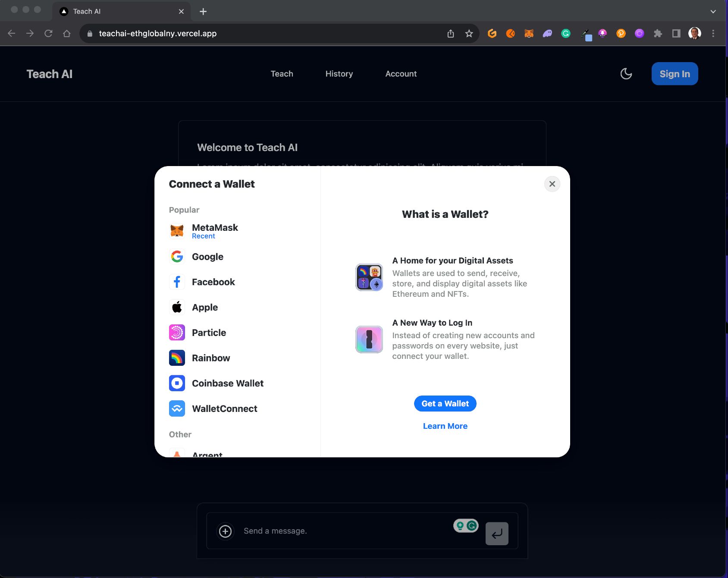Pick the Coinbase Wallet icon

177,383
